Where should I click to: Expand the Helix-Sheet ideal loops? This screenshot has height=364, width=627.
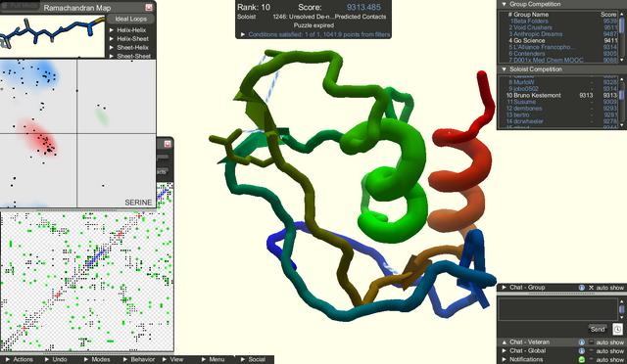[112, 39]
